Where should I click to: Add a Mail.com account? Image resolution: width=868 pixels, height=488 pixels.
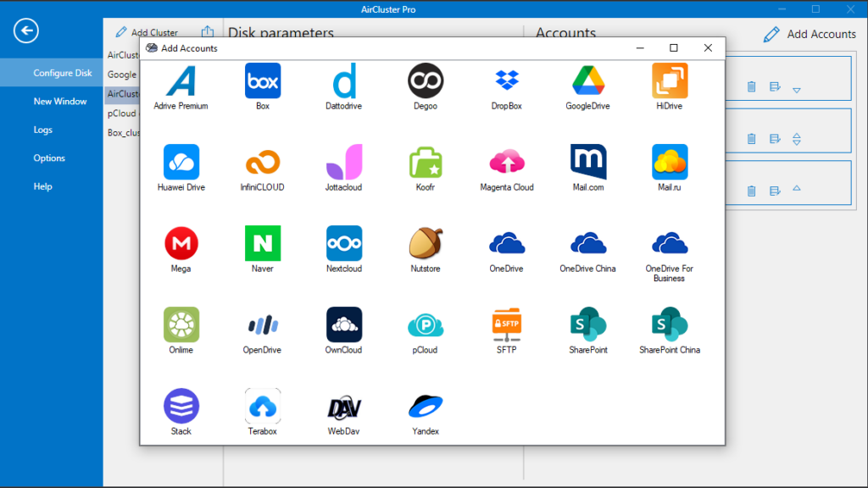[588, 162]
